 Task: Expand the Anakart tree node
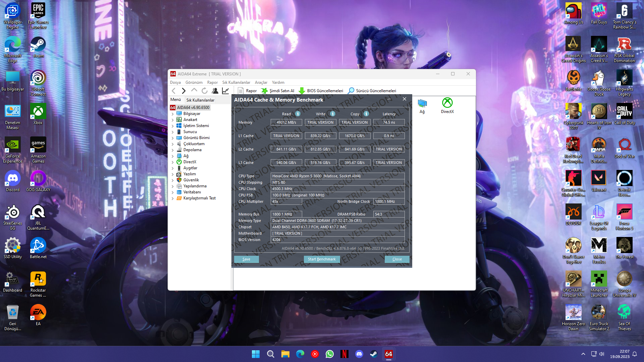(x=173, y=120)
